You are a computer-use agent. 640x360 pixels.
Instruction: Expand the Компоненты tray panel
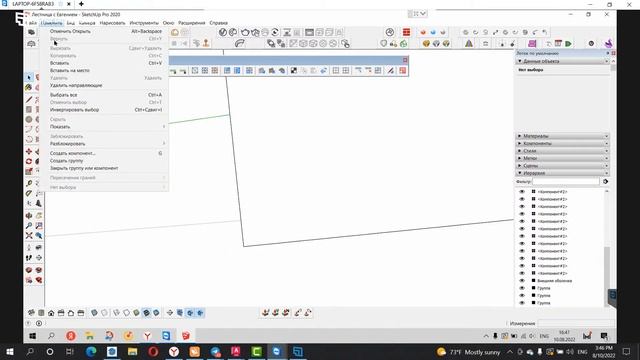pyautogui.click(x=563, y=143)
